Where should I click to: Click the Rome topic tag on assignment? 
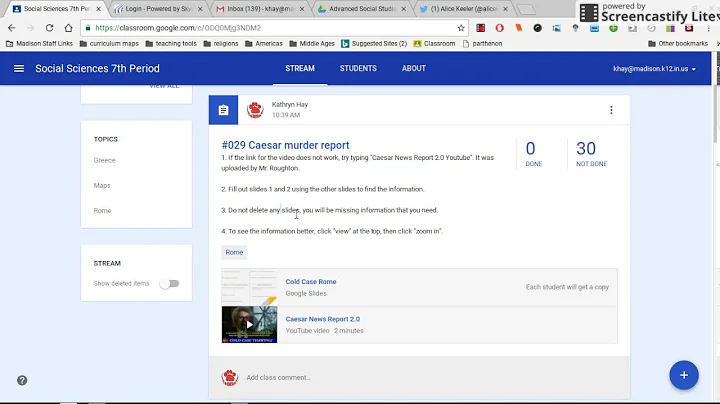234,252
